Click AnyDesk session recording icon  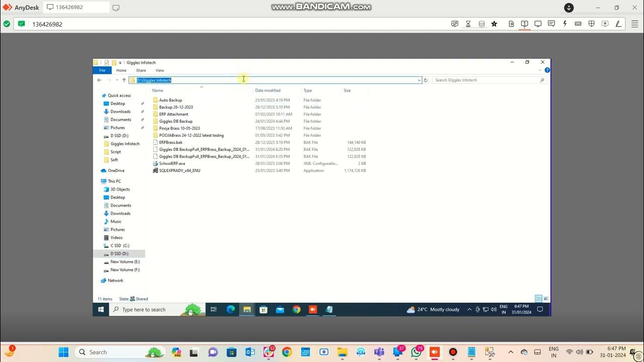click(x=605, y=24)
